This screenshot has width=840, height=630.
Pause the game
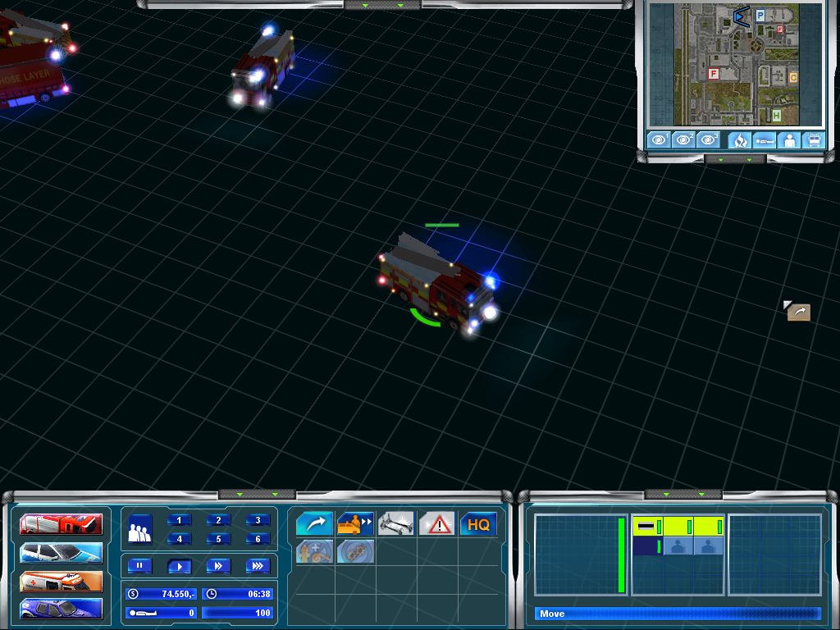139,566
